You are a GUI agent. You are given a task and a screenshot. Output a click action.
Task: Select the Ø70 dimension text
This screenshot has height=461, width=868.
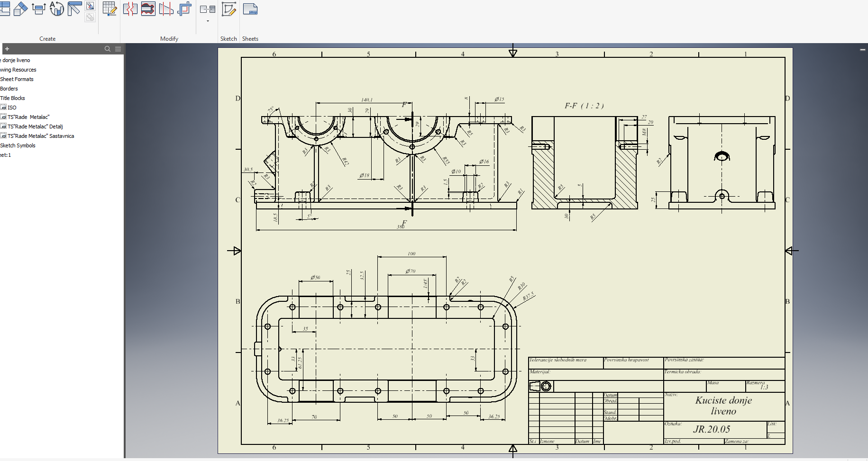[411, 271]
